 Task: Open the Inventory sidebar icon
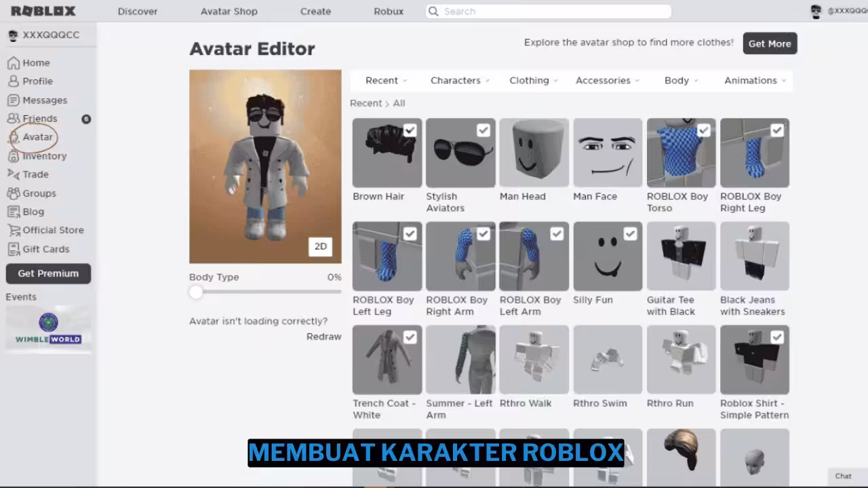click(13, 156)
